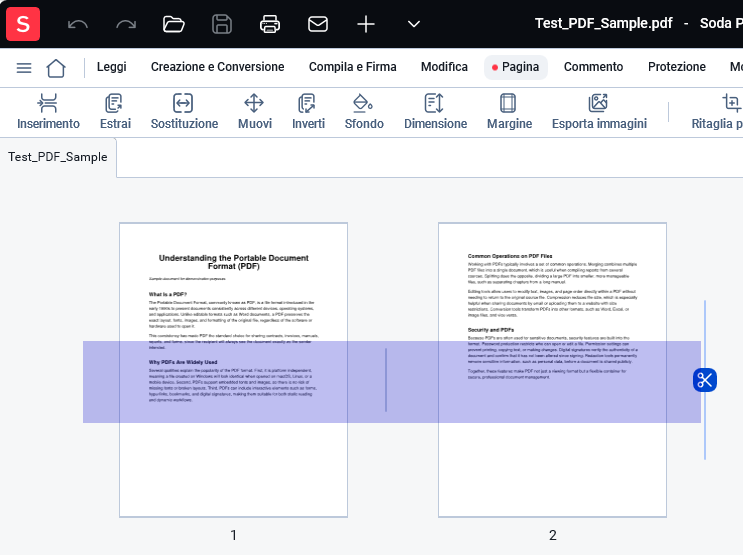Open the hamburger menu

pos(24,68)
